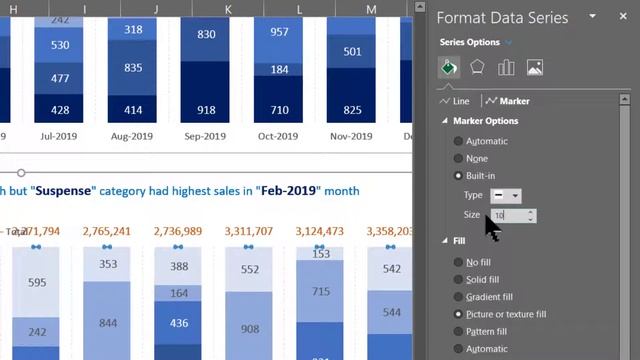The image size is (640, 360).
Task: Select column header K
Action: point(228,9)
